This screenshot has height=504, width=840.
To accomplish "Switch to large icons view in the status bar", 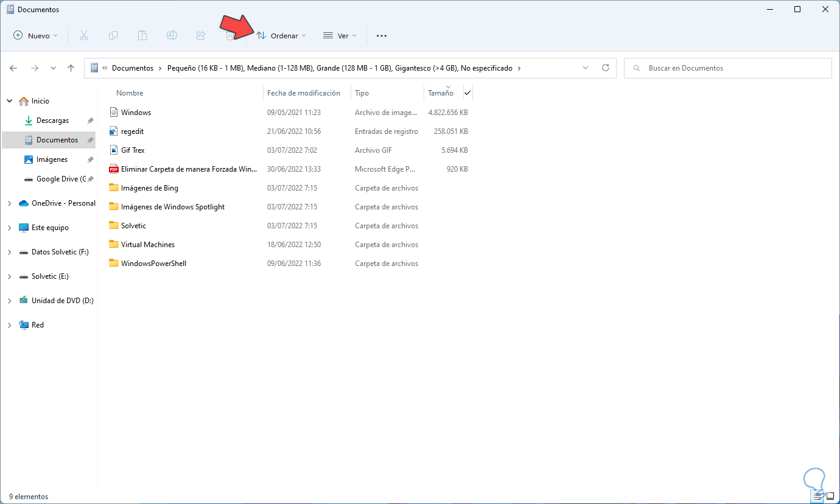I will tap(830, 497).
